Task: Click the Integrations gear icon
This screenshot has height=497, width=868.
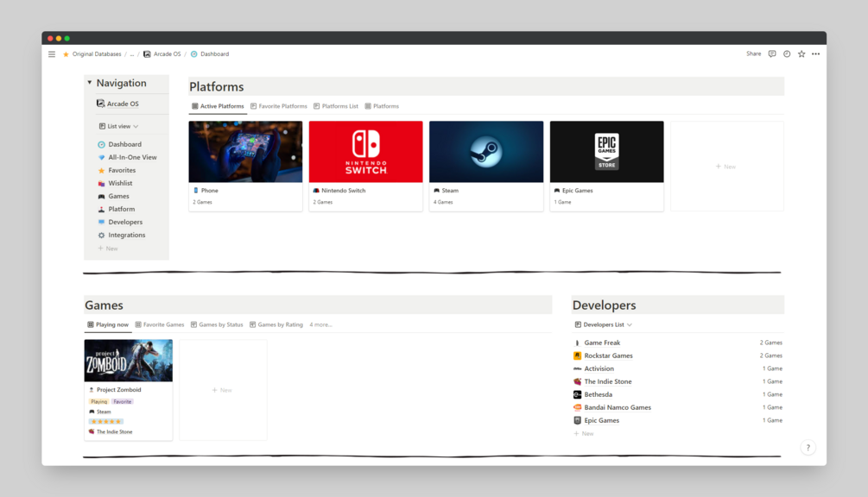Action: (x=101, y=235)
